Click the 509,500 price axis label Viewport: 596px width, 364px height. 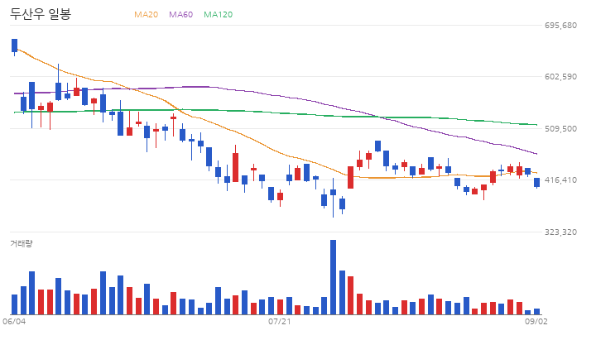(560, 128)
